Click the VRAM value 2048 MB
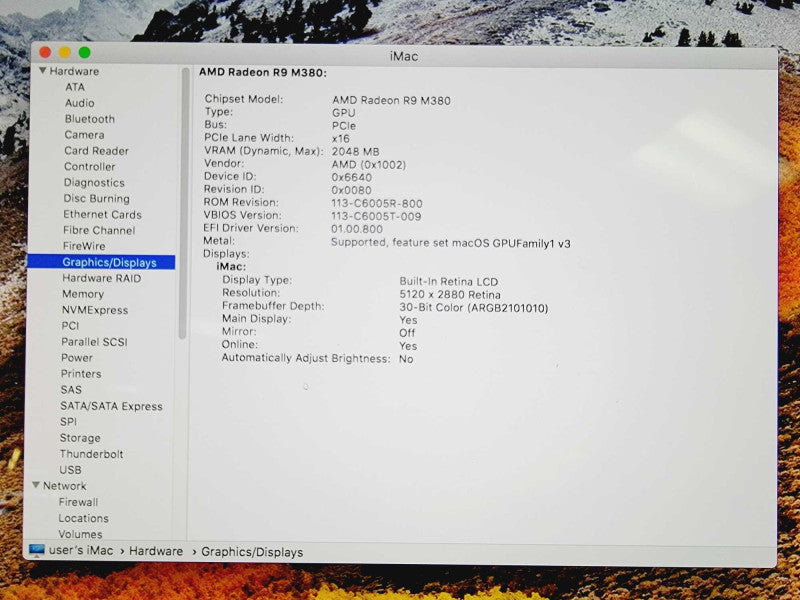The image size is (800, 600). point(356,152)
